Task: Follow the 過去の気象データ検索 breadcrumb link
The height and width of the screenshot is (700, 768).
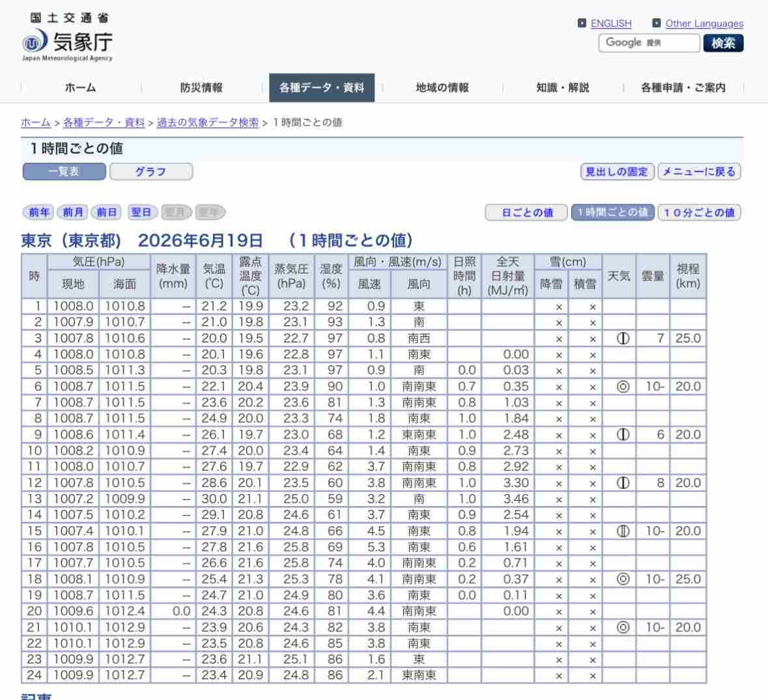Action: coord(208,122)
